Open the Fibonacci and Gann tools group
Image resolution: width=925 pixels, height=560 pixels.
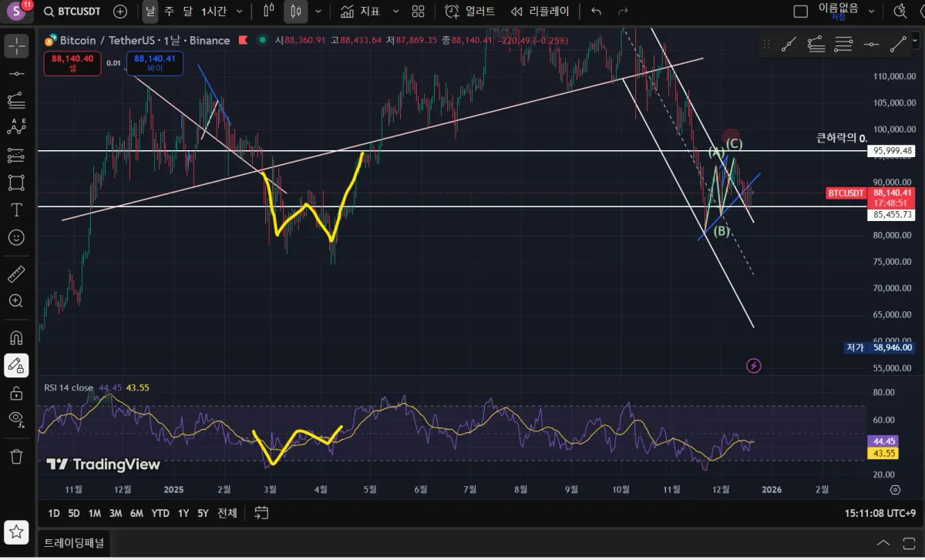click(x=16, y=100)
